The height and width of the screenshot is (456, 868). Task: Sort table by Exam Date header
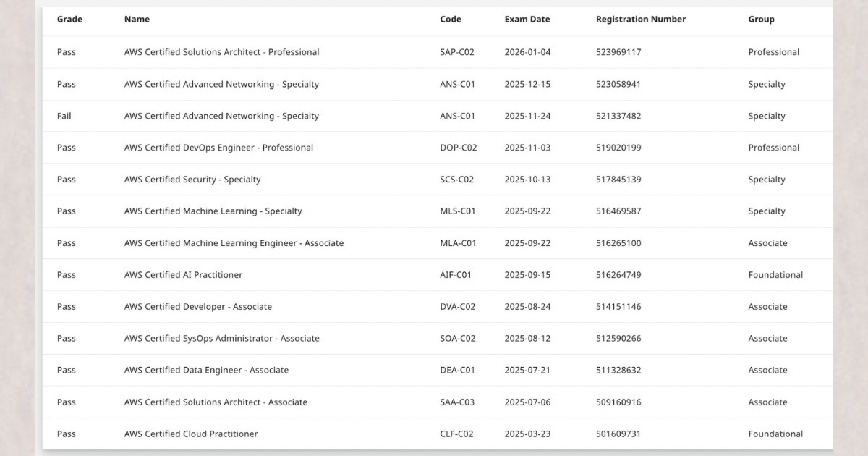tap(527, 20)
